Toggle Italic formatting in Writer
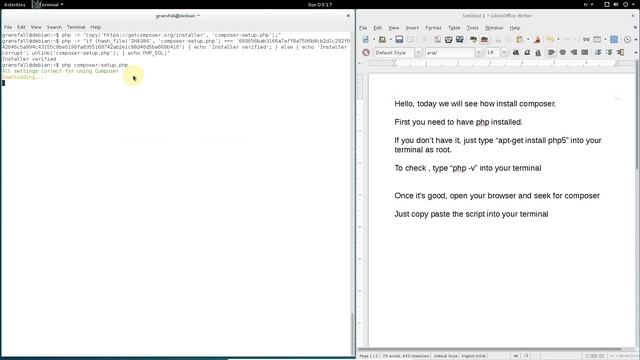This screenshot has width=640, height=360. [527, 52]
